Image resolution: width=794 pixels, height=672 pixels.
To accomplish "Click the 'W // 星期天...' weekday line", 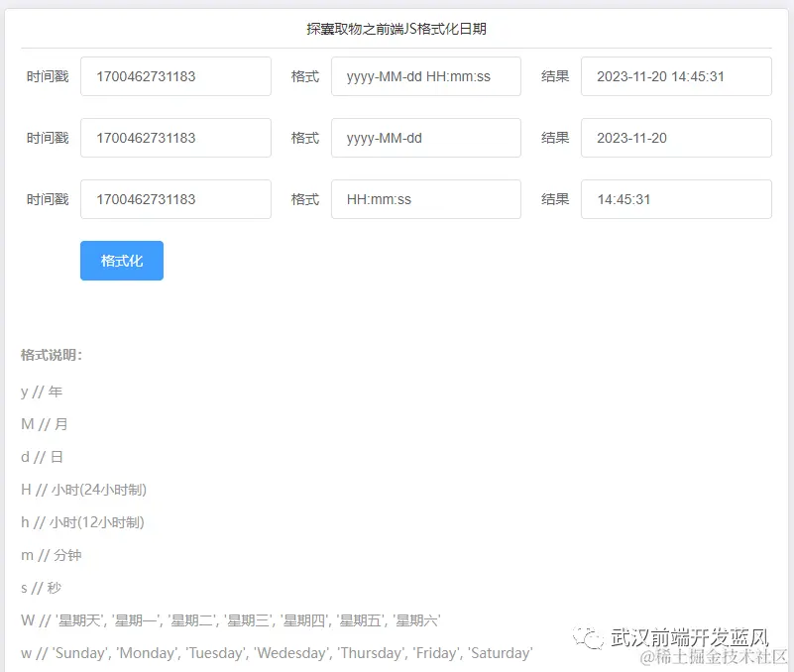I will click(x=230, y=620).
